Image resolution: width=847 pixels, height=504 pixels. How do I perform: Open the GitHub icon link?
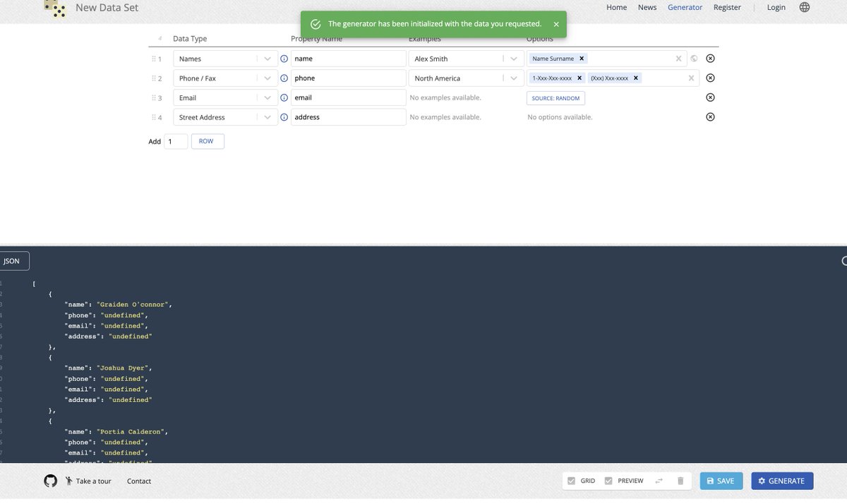click(50, 481)
